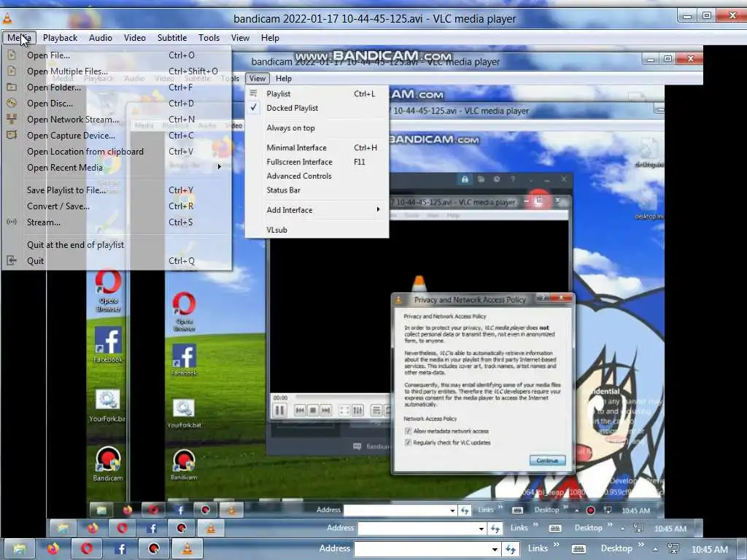Click the VLC cone icon in outer title bar
Screen dimensions: 747x560
coord(7,18)
